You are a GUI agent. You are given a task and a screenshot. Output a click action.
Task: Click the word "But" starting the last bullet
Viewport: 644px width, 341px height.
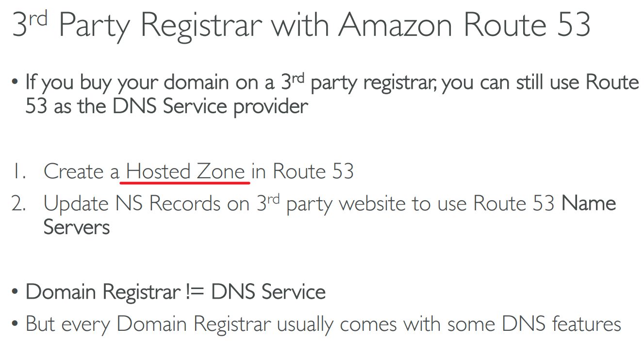40,324
